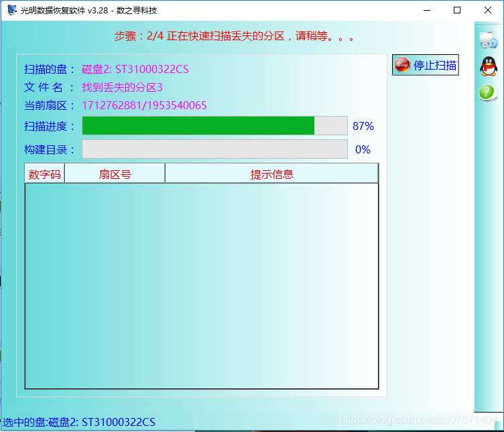Close the data recovery window
Screen dimensions: 504x432
click(488, 10)
